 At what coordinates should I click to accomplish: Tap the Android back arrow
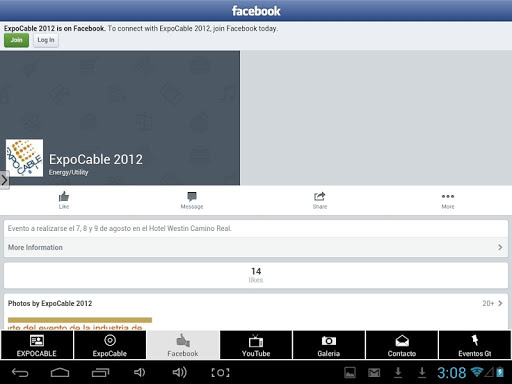click(20, 372)
